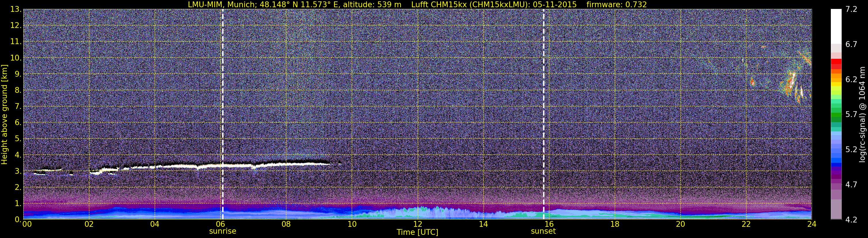Click the plot title 'LMU-MIM, Munich'
This screenshot has height=238, width=868.
[x=222, y=5]
